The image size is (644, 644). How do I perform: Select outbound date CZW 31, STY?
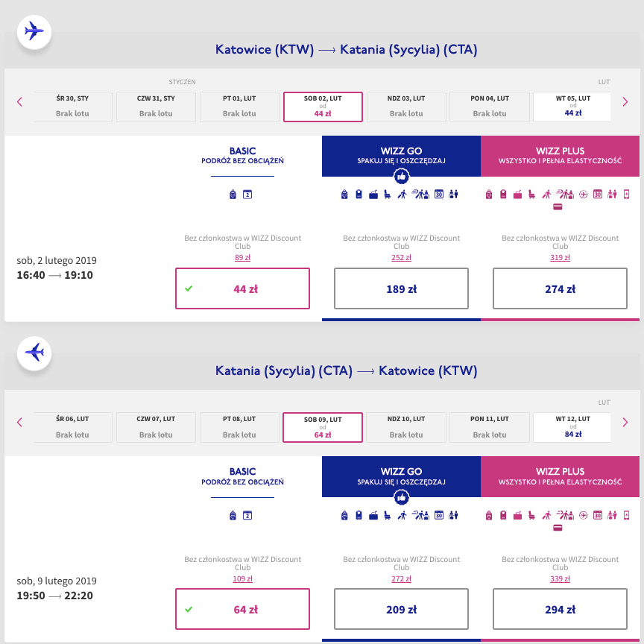coord(156,107)
